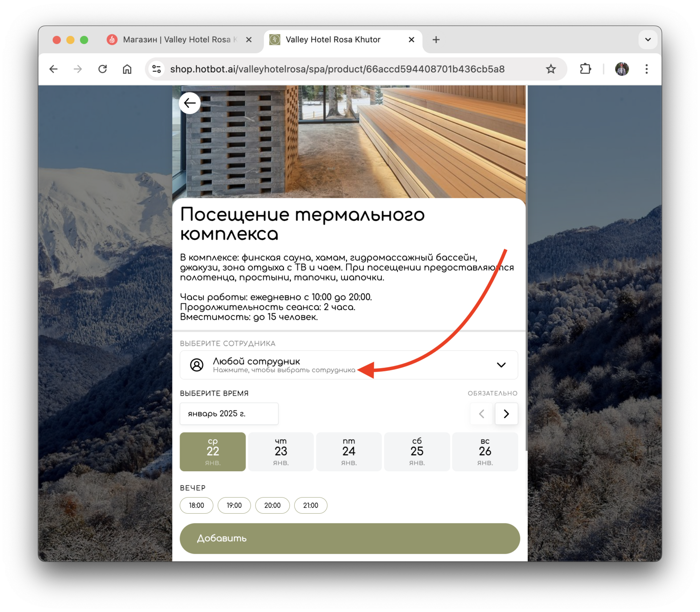Click the back arrow on the product page
700x612 pixels.
[190, 103]
